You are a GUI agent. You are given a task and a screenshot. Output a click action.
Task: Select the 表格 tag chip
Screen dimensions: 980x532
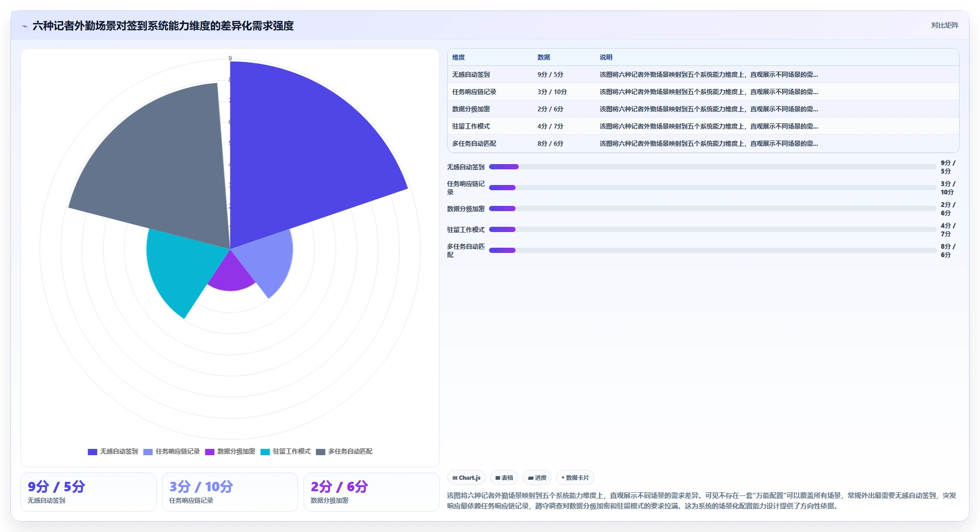pos(504,478)
